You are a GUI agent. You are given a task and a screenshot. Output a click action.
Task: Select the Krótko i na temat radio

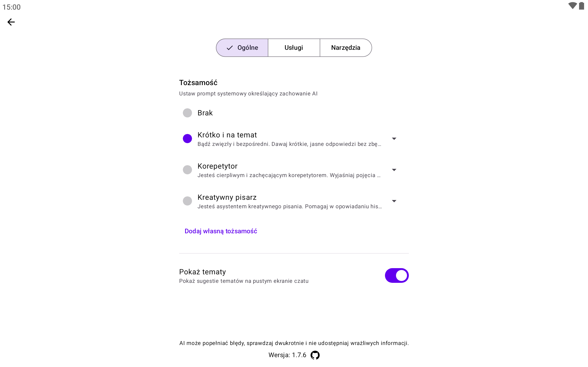187,139
